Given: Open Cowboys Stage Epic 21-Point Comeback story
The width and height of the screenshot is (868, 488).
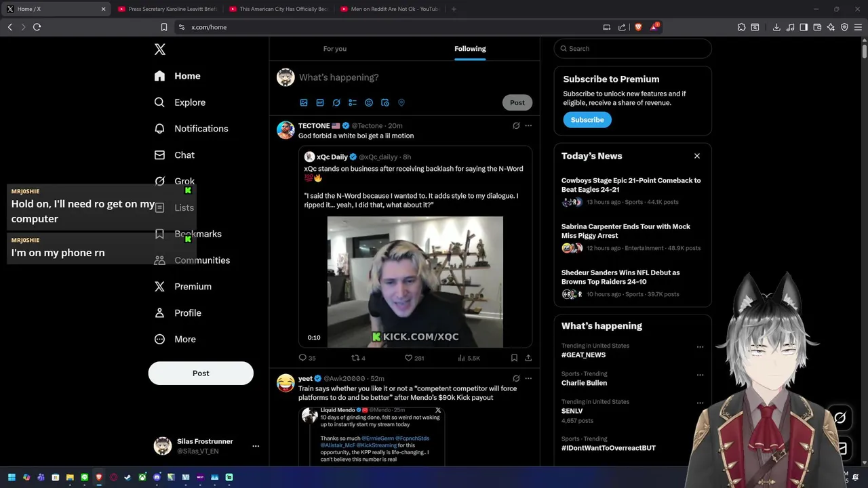Looking at the screenshot, I should 633,191.
